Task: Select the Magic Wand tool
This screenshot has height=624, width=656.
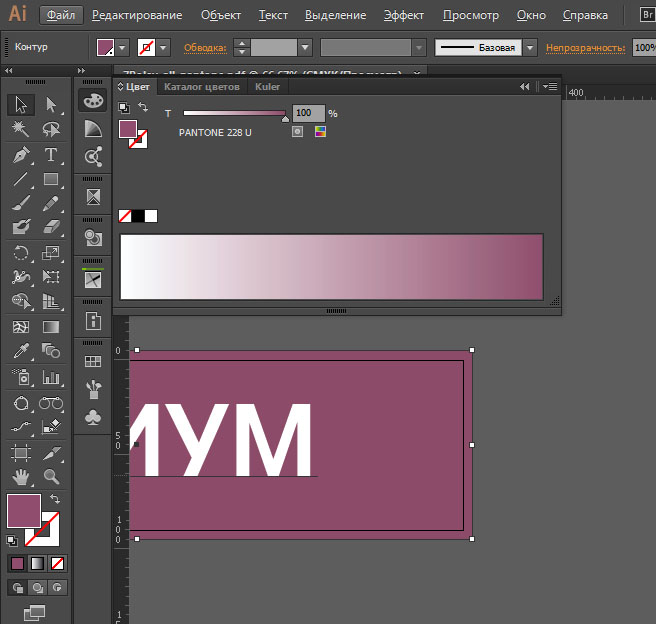Action: point(21,130)
